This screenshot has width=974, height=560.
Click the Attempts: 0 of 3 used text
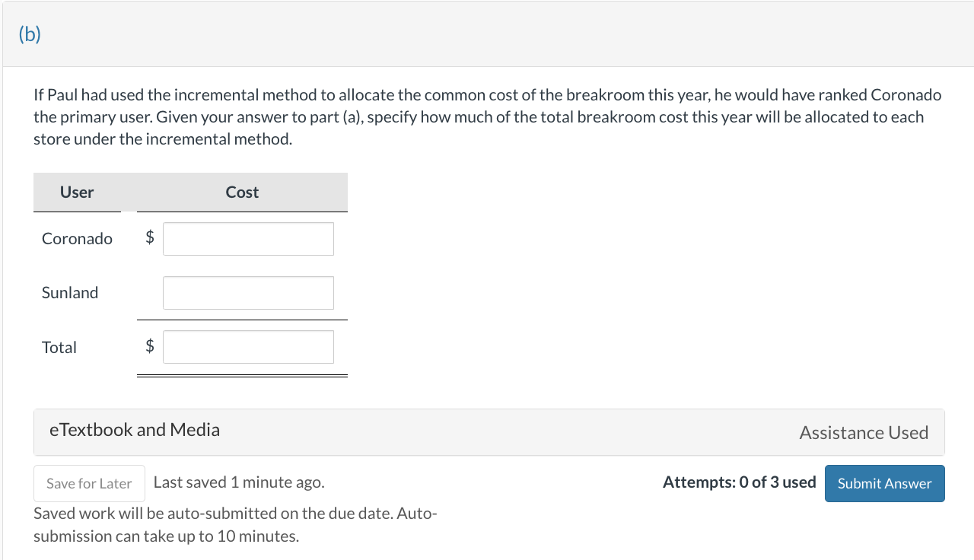739,482
